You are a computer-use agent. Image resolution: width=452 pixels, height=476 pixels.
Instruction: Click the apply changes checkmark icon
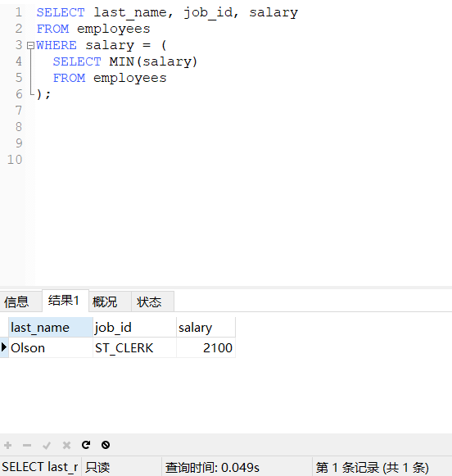pos(47,445)
